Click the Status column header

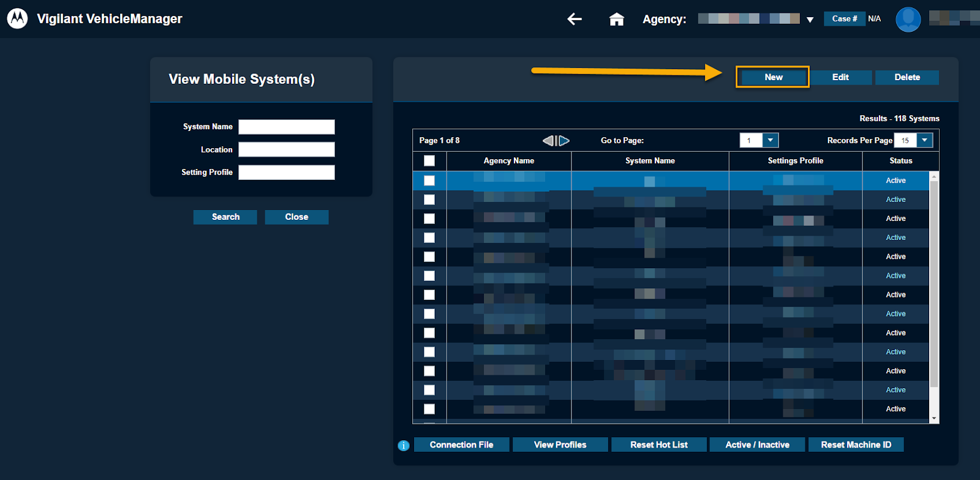click(901, 160)
